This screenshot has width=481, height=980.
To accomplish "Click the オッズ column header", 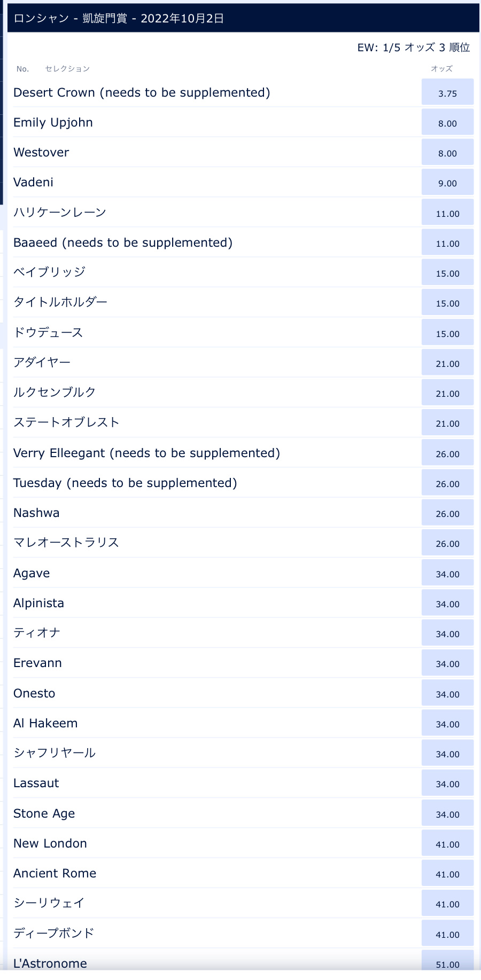I will coord(441,68).
